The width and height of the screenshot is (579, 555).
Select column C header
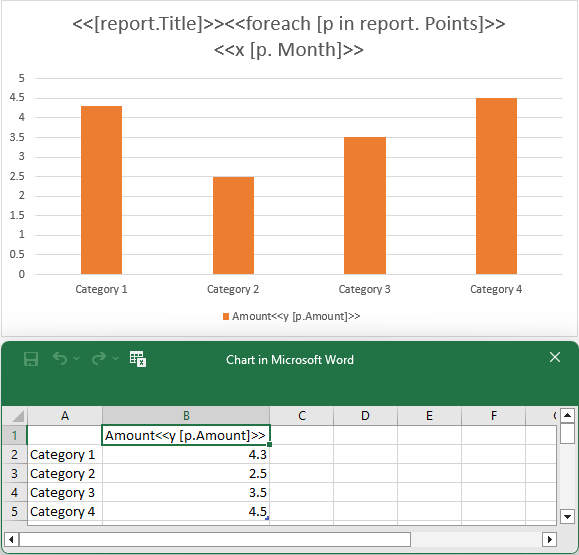pos(302,416)
